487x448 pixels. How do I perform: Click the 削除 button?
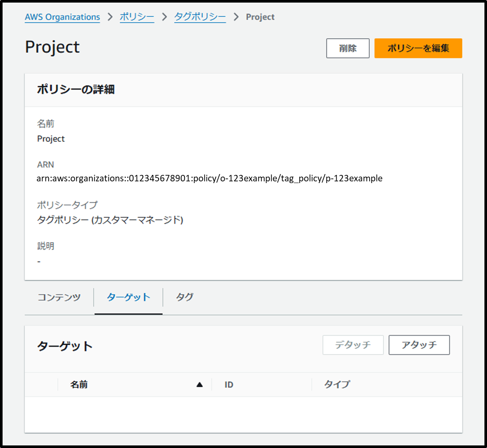[x=347, y=48]
